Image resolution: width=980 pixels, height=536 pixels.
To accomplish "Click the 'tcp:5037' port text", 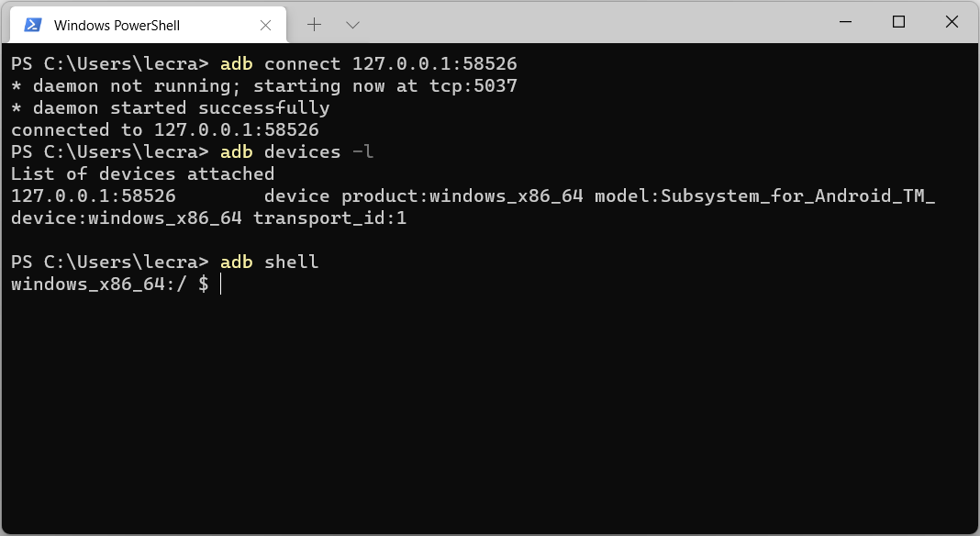I will tap(473, 85).
